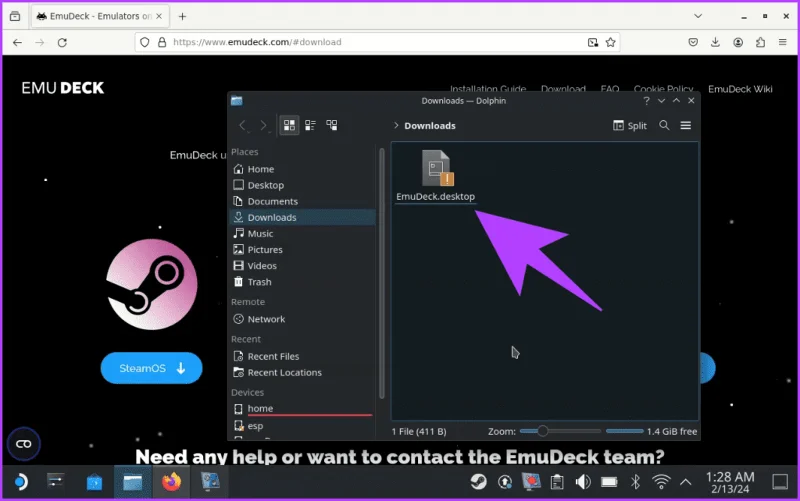Switch to Dolphin in taskbar

pyautogui.click(x=133, y=482)
